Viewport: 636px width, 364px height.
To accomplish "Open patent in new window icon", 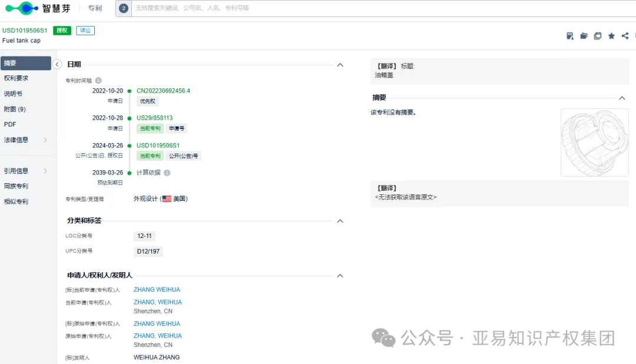I will (598, 36).
